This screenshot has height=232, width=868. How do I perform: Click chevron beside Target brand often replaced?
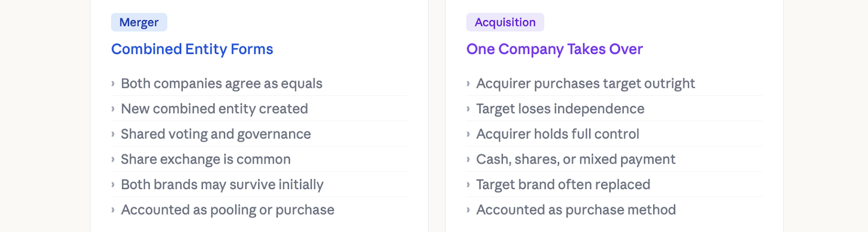468,185
